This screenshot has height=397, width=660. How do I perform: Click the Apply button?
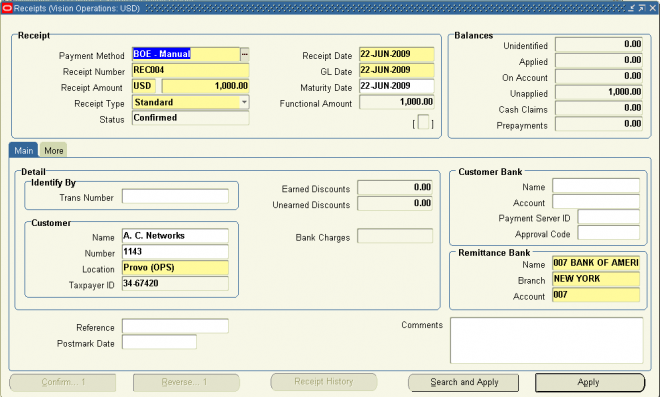[x=590, y=382]
